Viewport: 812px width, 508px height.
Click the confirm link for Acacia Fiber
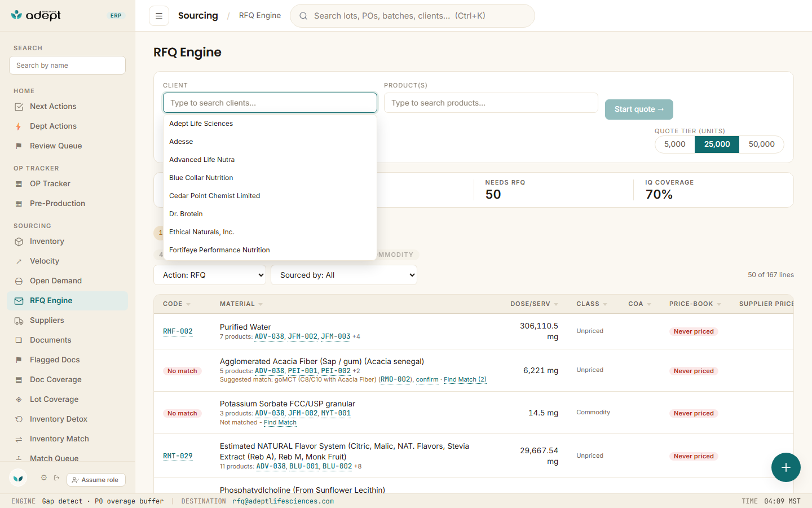point(427,379)
